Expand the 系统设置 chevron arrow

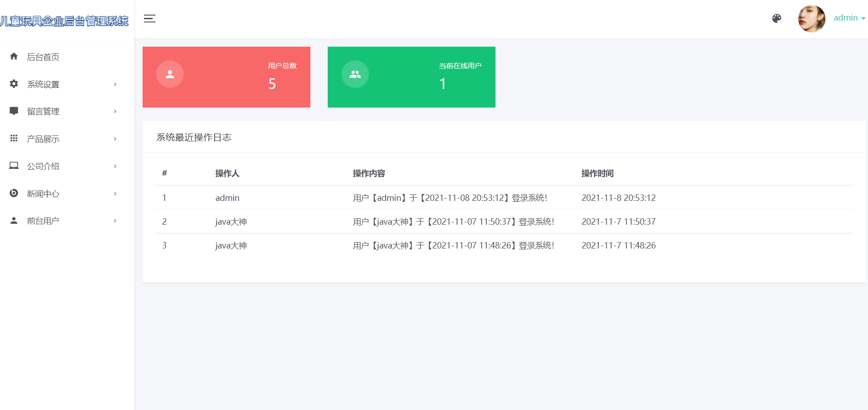115,84
